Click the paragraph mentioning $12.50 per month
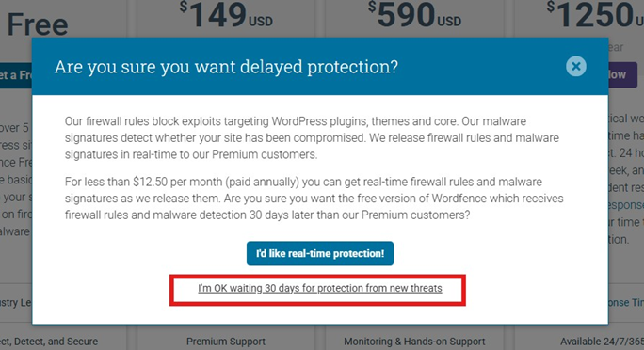This screenshot has width=644, height=350. pyautogui.click(x=314, y=199)
